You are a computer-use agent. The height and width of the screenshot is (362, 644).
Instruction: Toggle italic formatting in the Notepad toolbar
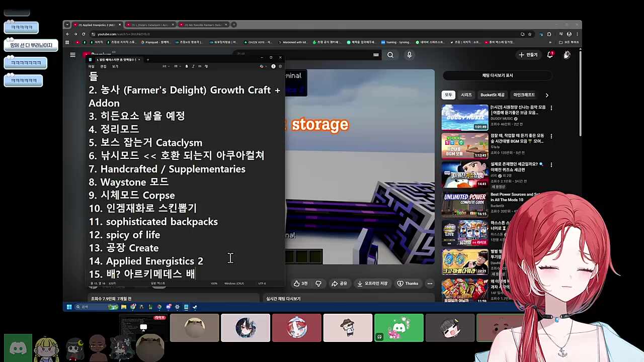pos(193,66)
